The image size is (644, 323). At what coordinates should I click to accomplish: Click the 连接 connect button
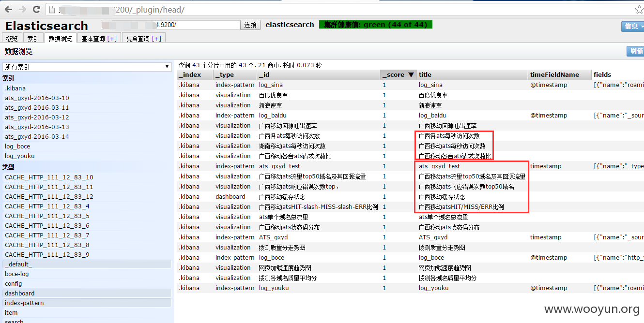(250, 25)
